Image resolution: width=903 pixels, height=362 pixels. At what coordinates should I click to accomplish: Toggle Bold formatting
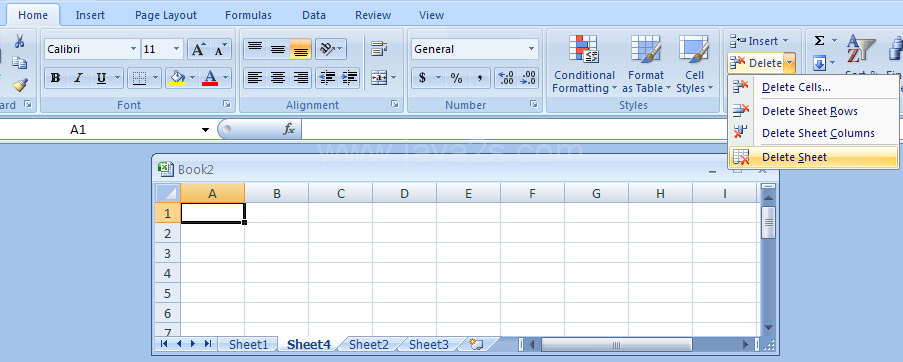[x=56, y=78]
